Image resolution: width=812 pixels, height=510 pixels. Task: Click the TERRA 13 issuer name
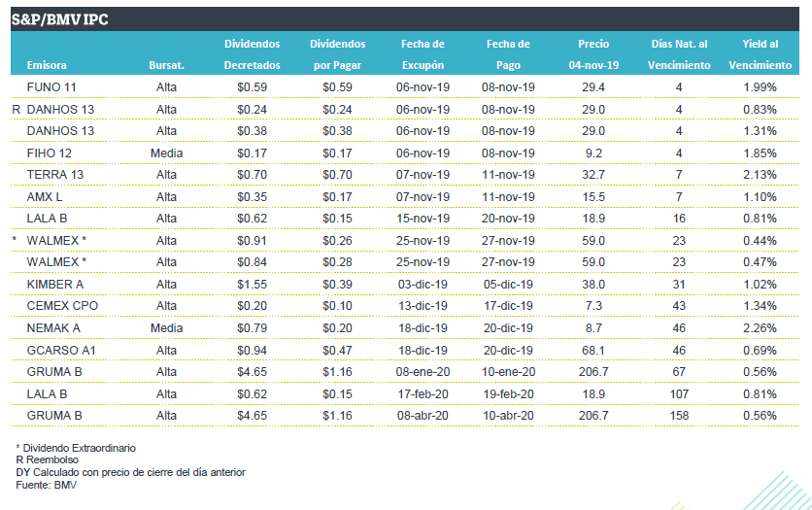pyautogui.click(x=55, y=175)
